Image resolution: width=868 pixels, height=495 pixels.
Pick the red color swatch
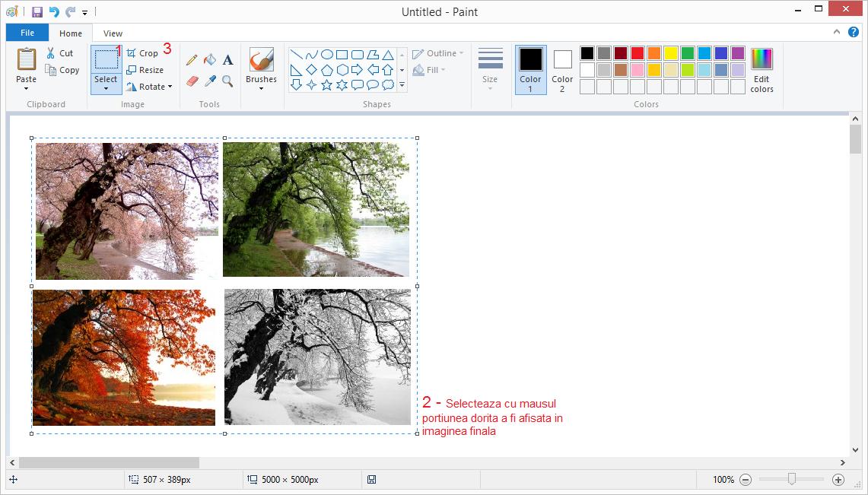point(637,53)
